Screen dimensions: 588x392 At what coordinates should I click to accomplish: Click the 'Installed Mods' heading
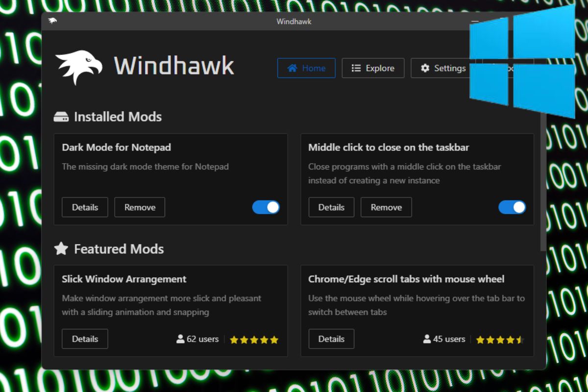click(118, 117)
